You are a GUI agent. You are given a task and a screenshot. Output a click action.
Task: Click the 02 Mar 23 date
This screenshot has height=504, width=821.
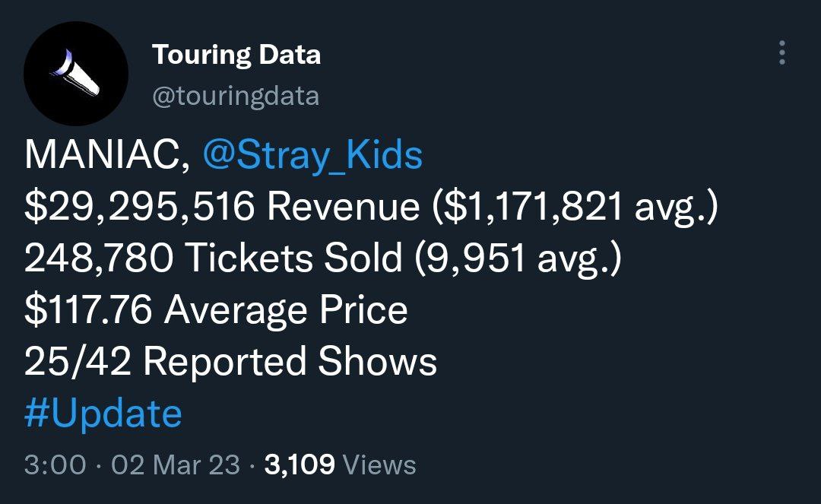point(176,464)
